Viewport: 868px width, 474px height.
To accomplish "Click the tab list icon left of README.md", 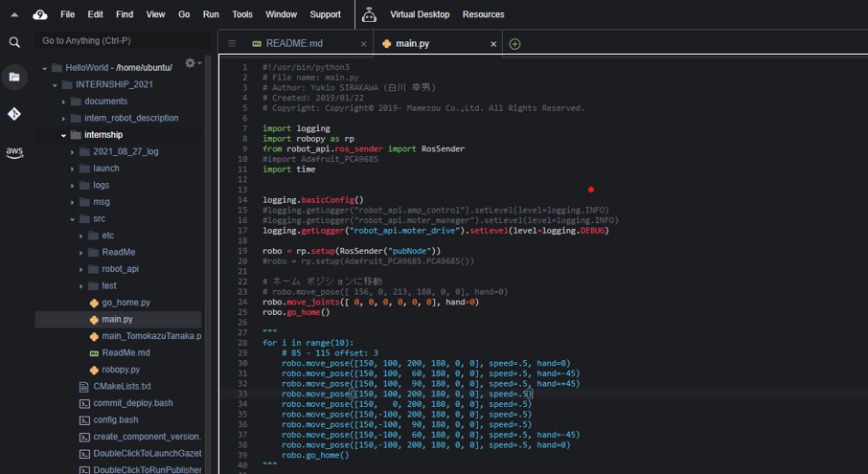I will 232,44.
